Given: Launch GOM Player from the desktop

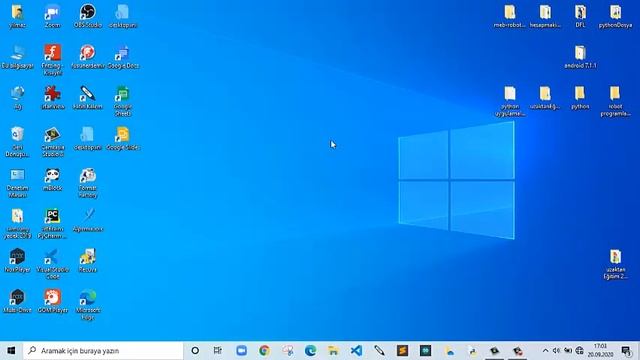Looking at the screenshot, I should click(x=52, y=301).
